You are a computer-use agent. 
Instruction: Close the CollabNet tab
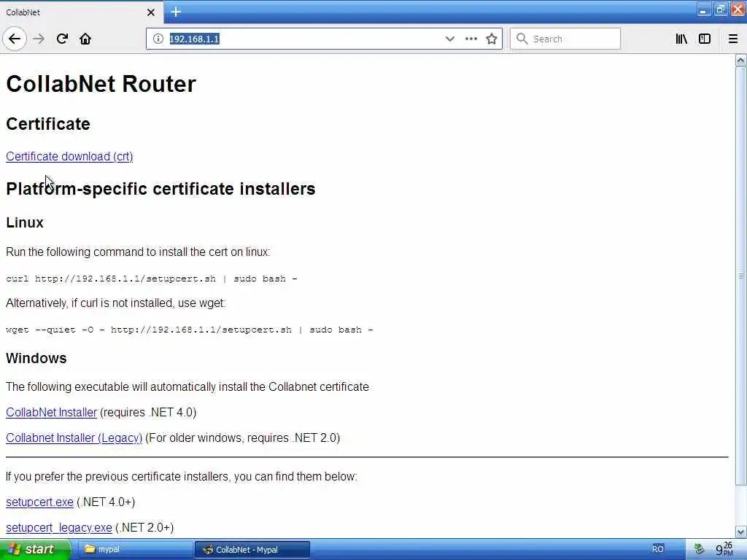(151, 12)
